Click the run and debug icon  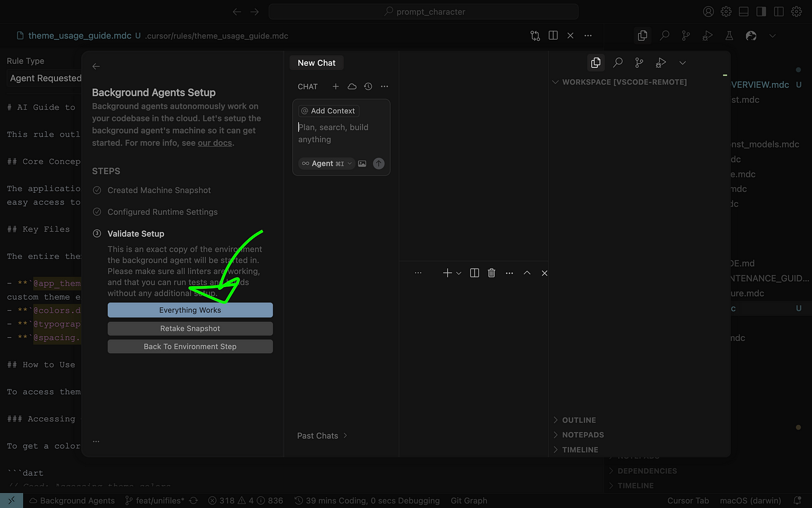point(707,35)
